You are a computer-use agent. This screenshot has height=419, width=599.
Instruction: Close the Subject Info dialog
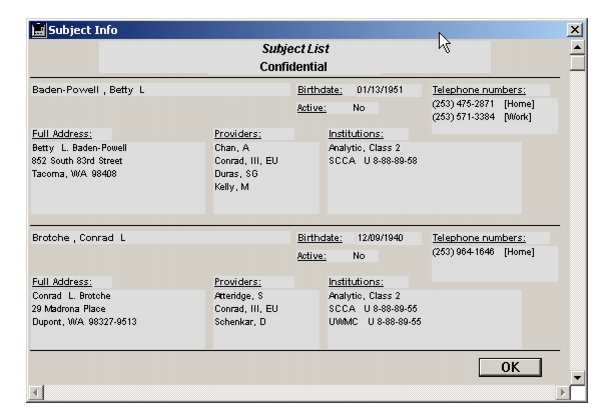(575, 29)
